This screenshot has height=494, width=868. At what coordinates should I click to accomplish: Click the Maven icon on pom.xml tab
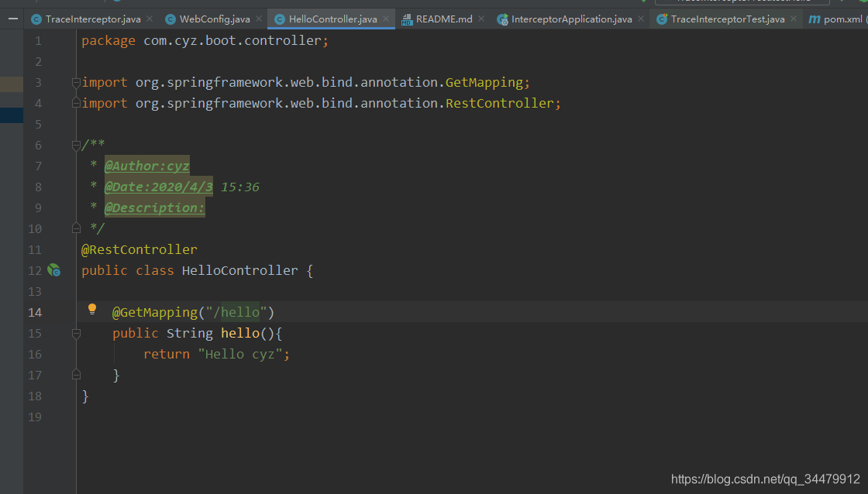(x=814, y=19)
